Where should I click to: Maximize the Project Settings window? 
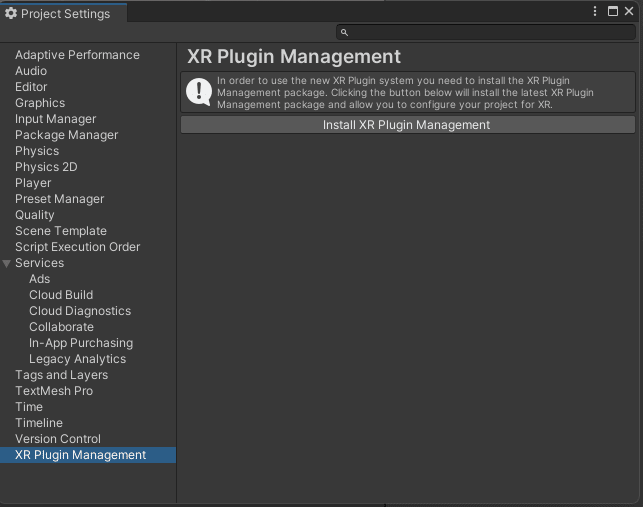(613, 11)
